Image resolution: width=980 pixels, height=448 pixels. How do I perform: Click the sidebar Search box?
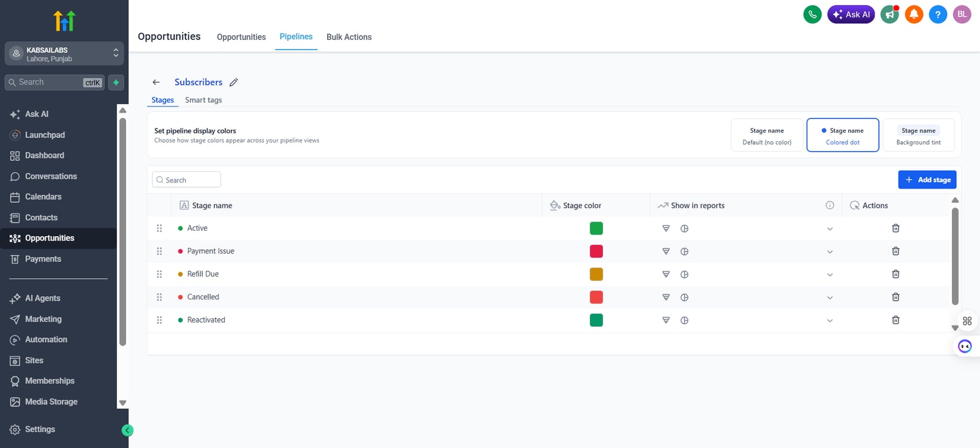tap(55, 83)
